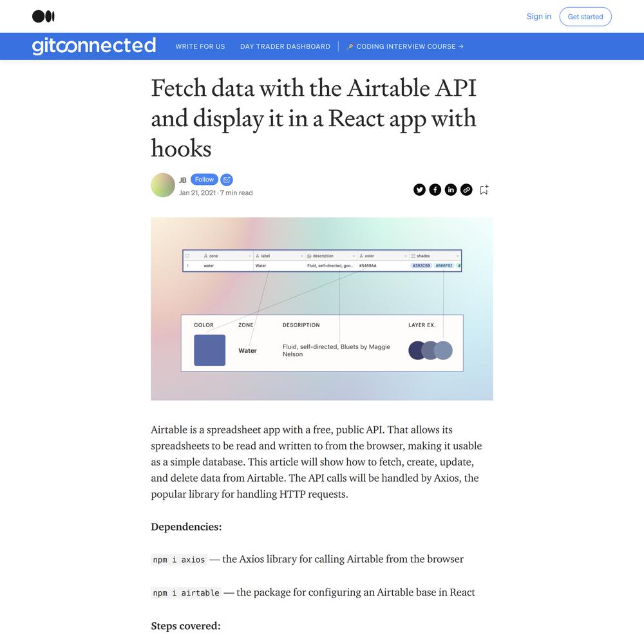Open JB's author avatar

pos(163,185)
